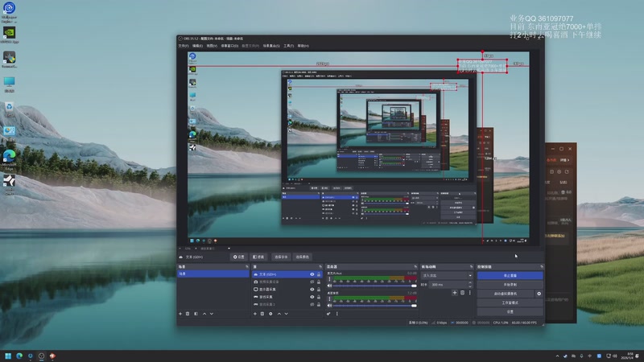The width and height of the screenshot is (644, 362).
Task: Mute the second mixer channel speaker icon
Action: click(329, 306)
